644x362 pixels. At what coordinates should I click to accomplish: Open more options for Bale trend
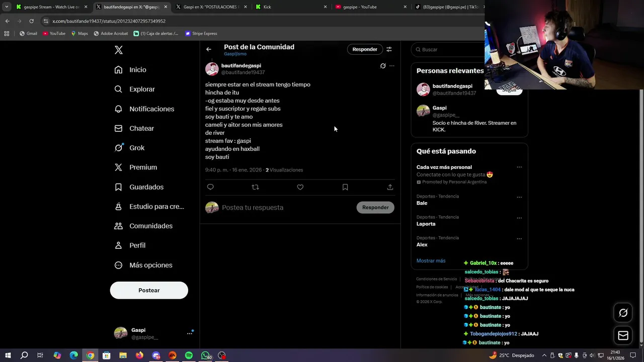519,197
